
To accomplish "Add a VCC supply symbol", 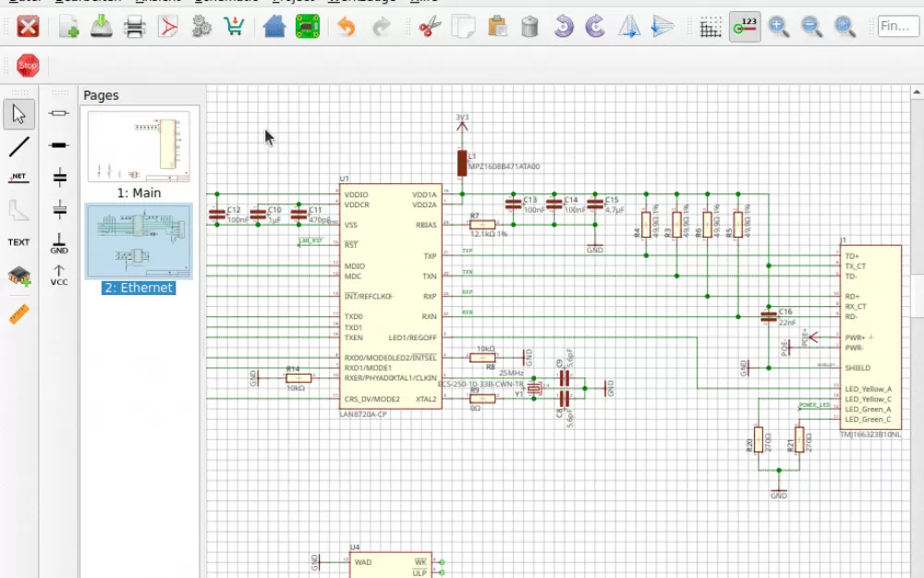I will [59, 275].
